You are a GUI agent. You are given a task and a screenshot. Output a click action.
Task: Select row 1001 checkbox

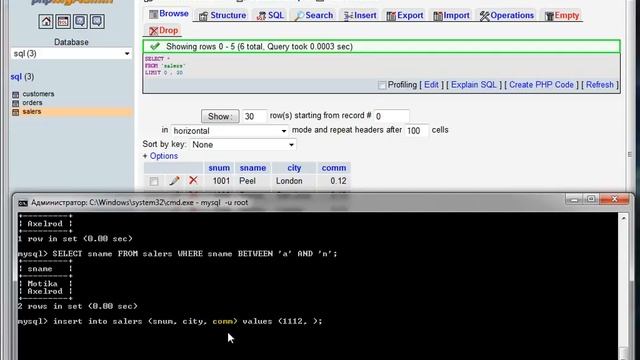[154, 181]
